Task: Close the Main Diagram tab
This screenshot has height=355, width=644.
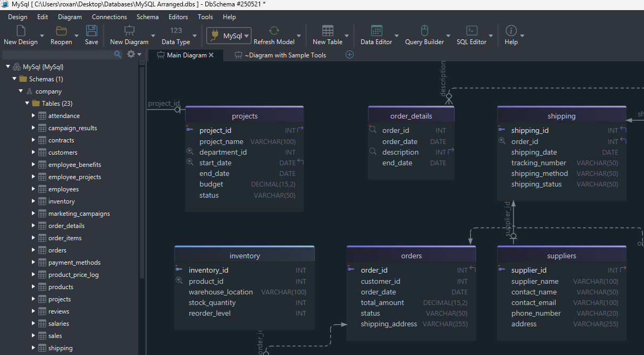Action: pyautogui.click(x=211, y=55)
